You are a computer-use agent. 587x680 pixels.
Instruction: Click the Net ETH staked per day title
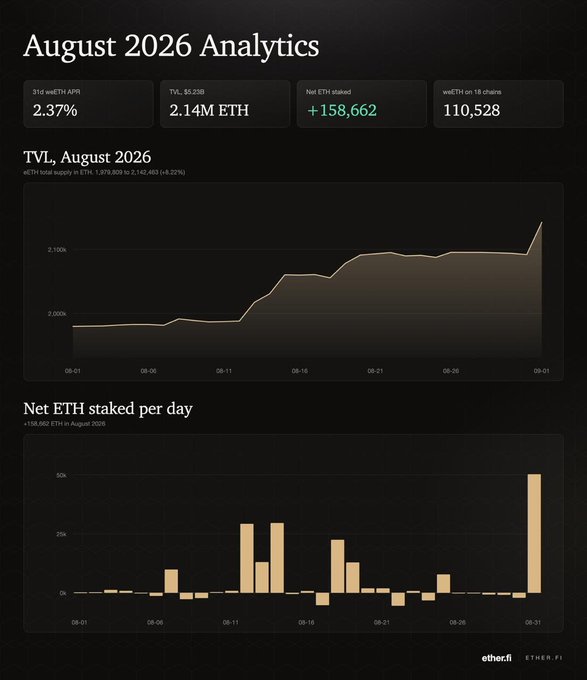pos(108,409)
